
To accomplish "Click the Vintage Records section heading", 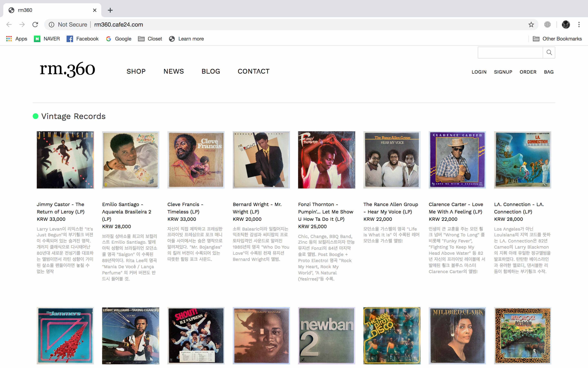I will click(73, 116).
